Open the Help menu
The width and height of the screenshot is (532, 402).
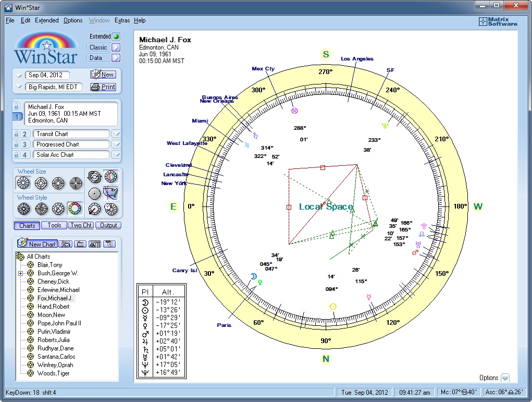coord(140,20)
